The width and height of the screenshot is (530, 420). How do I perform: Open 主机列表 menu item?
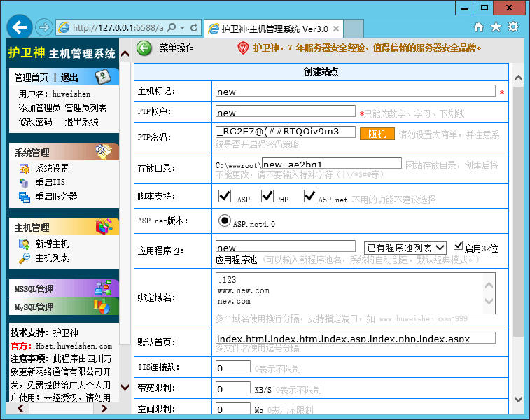click(x=52, y=258)
